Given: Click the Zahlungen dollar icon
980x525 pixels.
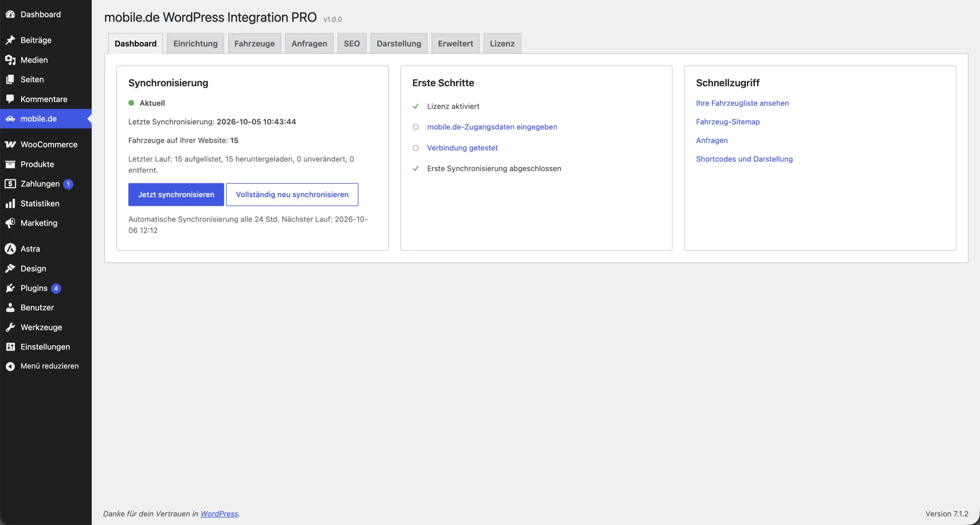Looking at the screenshot, I should click(x=10, y=184).
